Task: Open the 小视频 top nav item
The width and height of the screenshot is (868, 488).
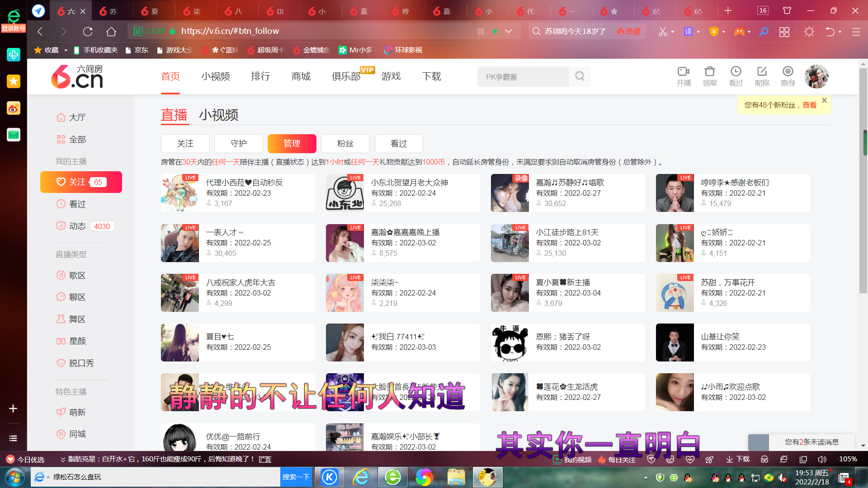Action: [x=216, y=76]
